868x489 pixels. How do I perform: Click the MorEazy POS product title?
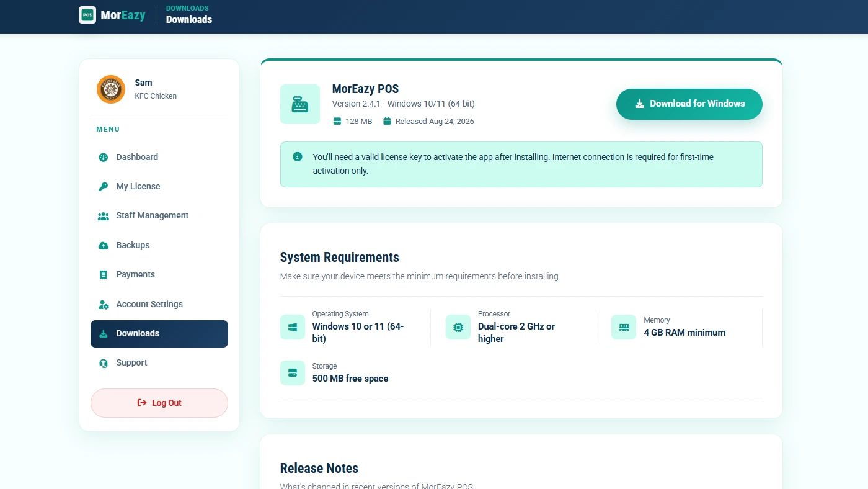tap(365, 89)
